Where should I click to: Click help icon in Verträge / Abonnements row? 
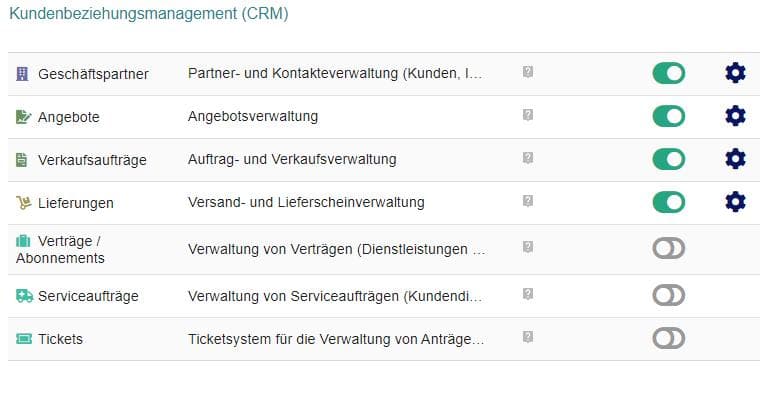point(528,247)
